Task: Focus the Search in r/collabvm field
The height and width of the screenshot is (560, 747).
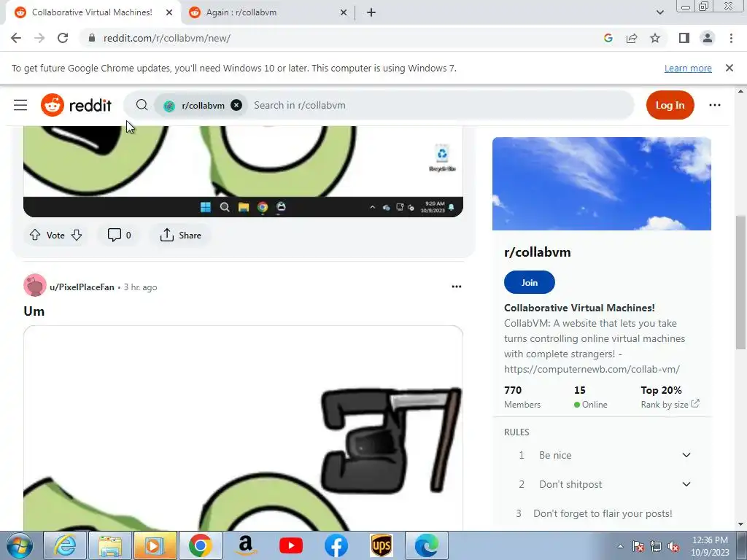Action: 441,105
